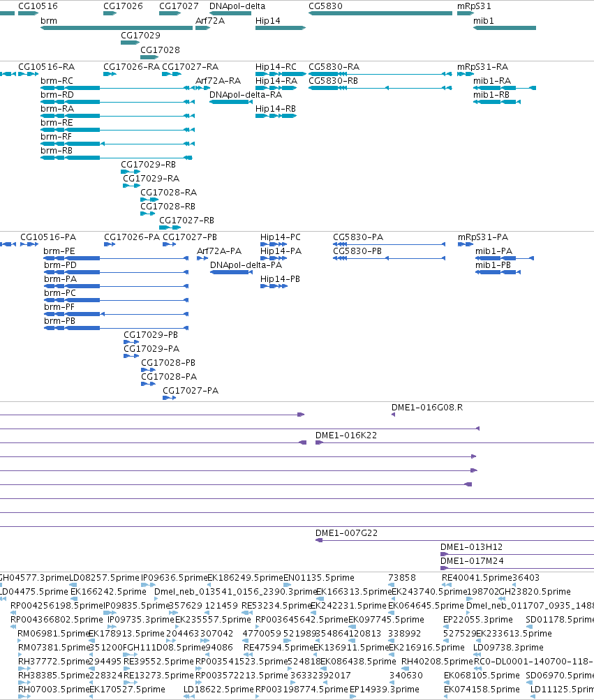Click the EP22055.3prime EST label

478,620
